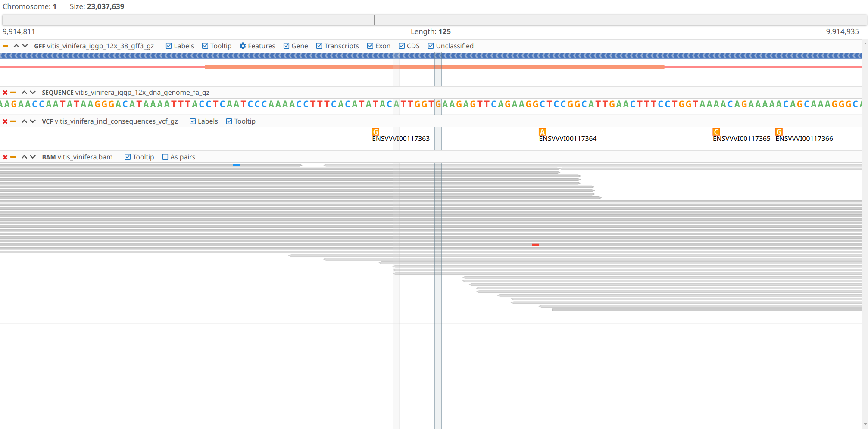Uncheck the Gene checkbox in GFF track
The width and height of the screenshot is (868, 429).
[286, 46]
